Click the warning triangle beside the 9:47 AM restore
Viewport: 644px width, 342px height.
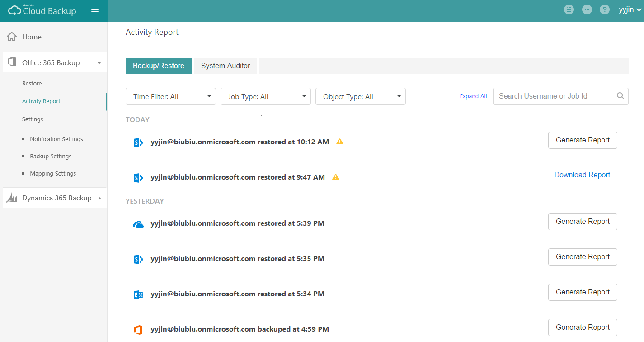click(336, 176)
